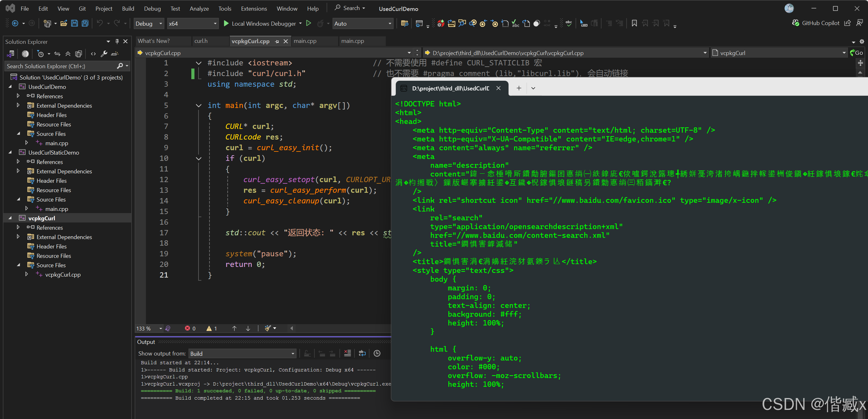Click the New Project toolbar icon
The image size is (868, 419).
48,23
